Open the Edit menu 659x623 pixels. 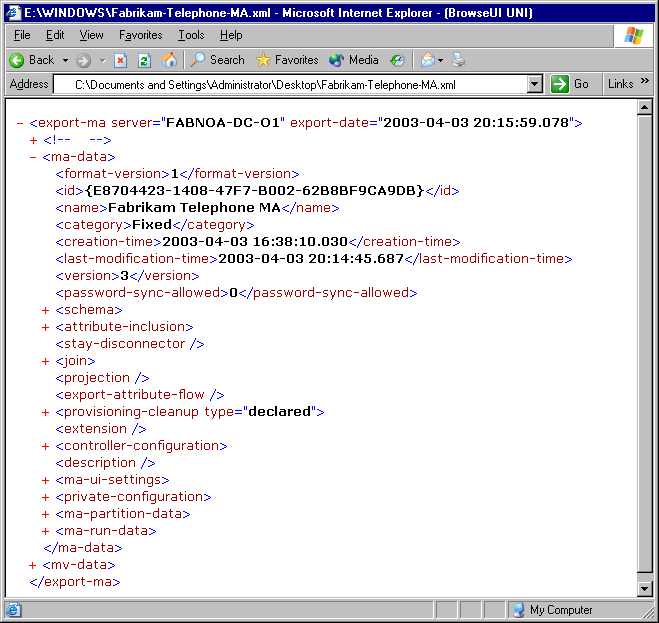click(55, 35)
